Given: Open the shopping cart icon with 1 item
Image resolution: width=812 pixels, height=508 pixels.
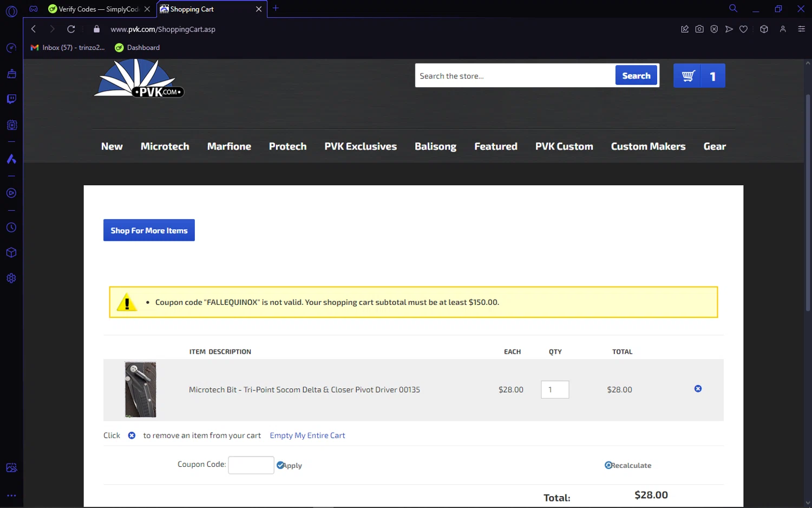Looking at the screenshot, I should 699,76.
